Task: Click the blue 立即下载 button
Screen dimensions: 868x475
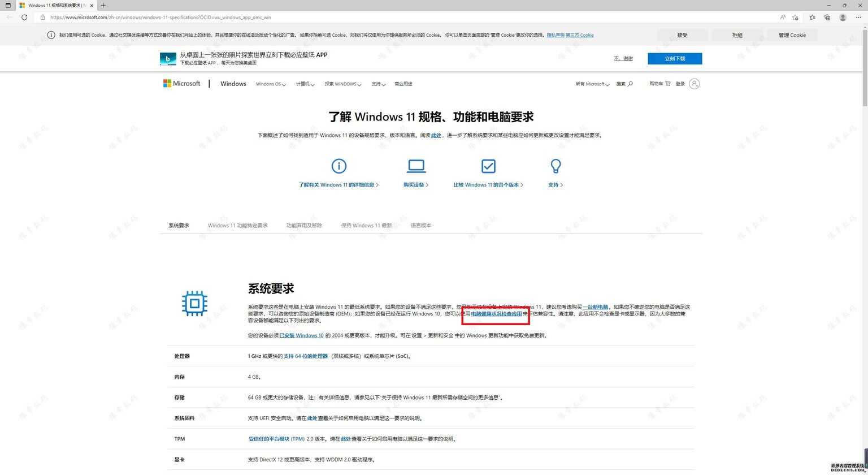Action: point(675,58)
